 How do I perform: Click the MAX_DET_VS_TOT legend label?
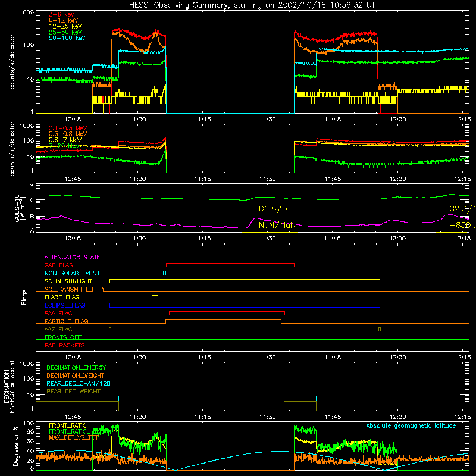73,437
